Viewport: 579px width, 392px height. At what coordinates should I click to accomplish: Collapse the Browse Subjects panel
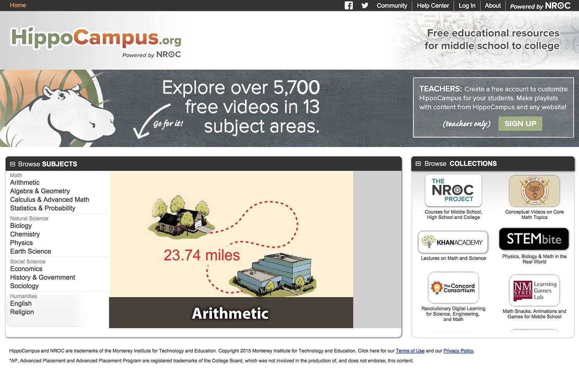[x=13, y=164]
